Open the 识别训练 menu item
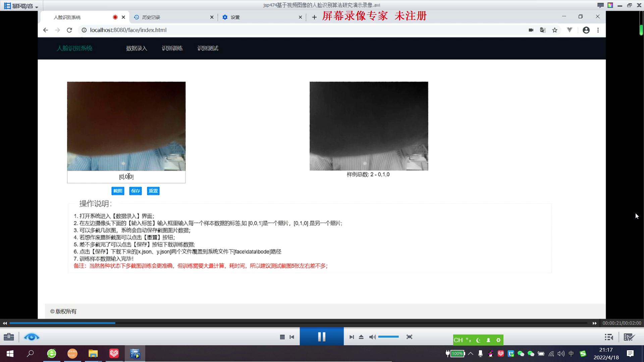This screenshot has height=362, width=644. tap(172, 48)
